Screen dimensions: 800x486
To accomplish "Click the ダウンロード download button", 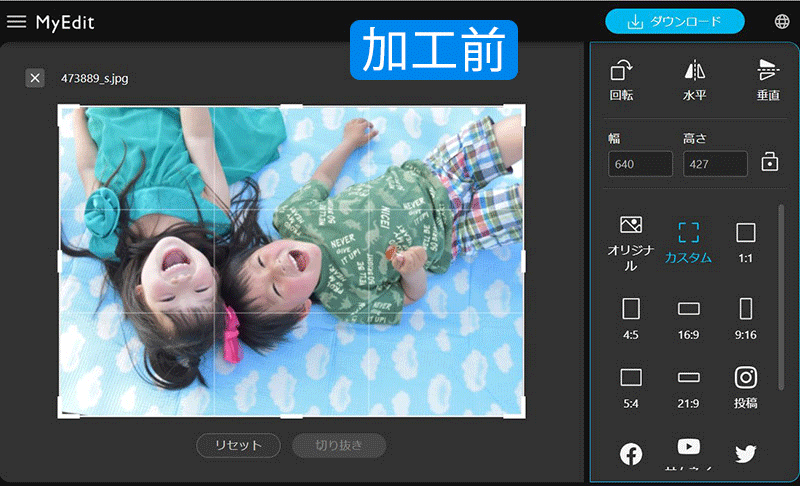I will coord(674,21).
